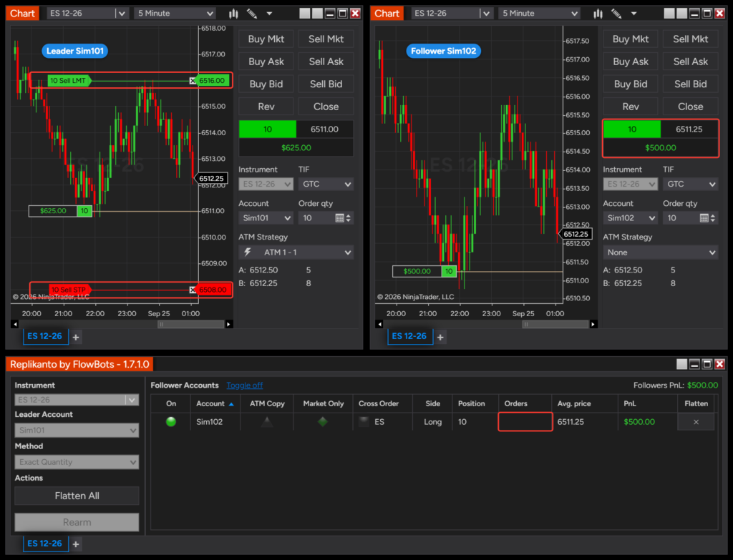Cancel the 10 Sell LMT order X
Image resolution: width=733 pixels, height=560 pixels.
193,81
